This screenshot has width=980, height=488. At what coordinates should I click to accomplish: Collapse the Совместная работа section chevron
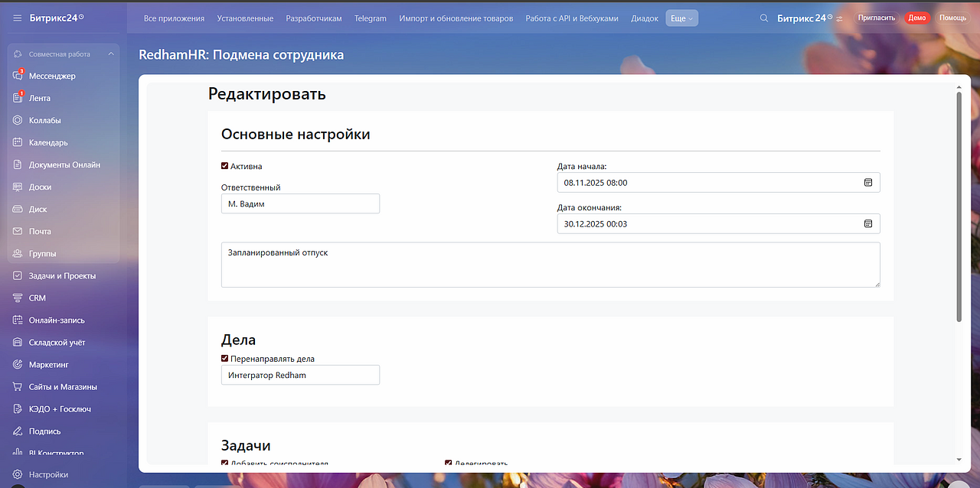point(111,54)
